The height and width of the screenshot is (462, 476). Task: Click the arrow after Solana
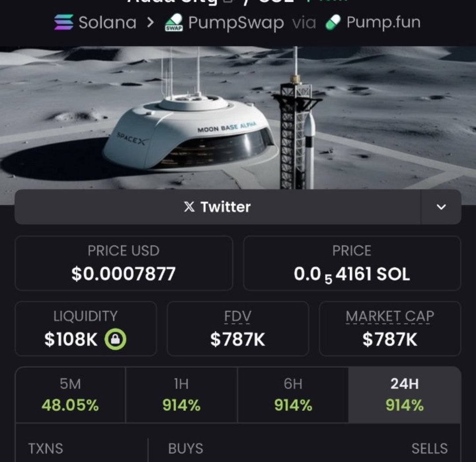(x=151, y=22)
